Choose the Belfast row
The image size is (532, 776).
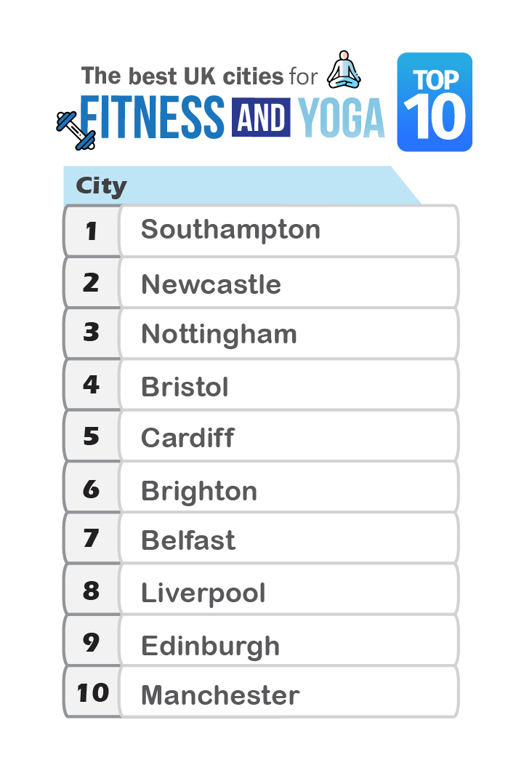coord(261,538)
